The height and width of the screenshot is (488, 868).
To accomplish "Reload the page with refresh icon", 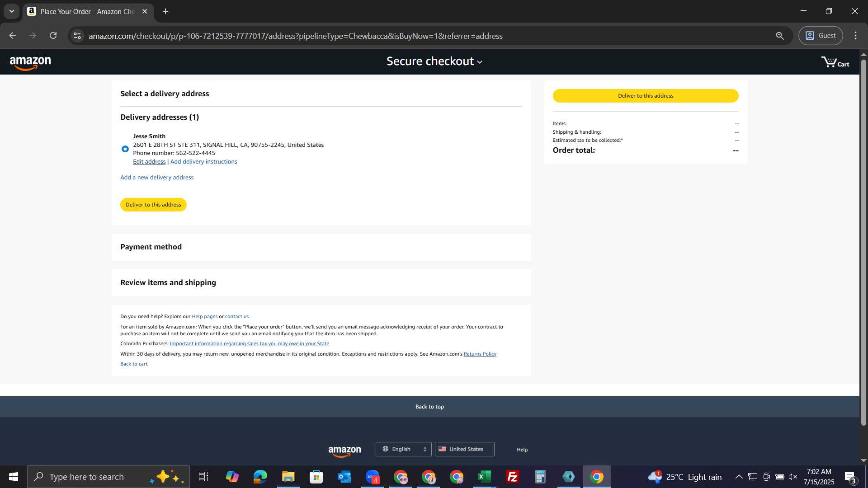I will point(53,36).
